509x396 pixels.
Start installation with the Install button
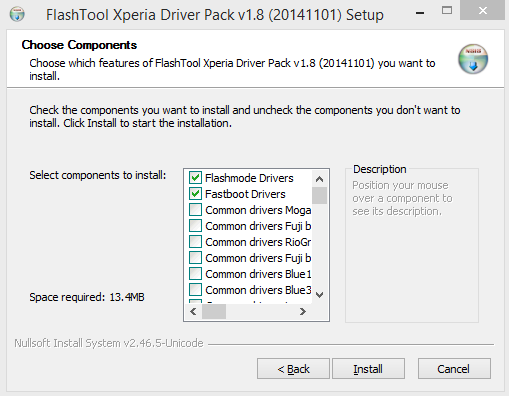[x=368, y=369]
